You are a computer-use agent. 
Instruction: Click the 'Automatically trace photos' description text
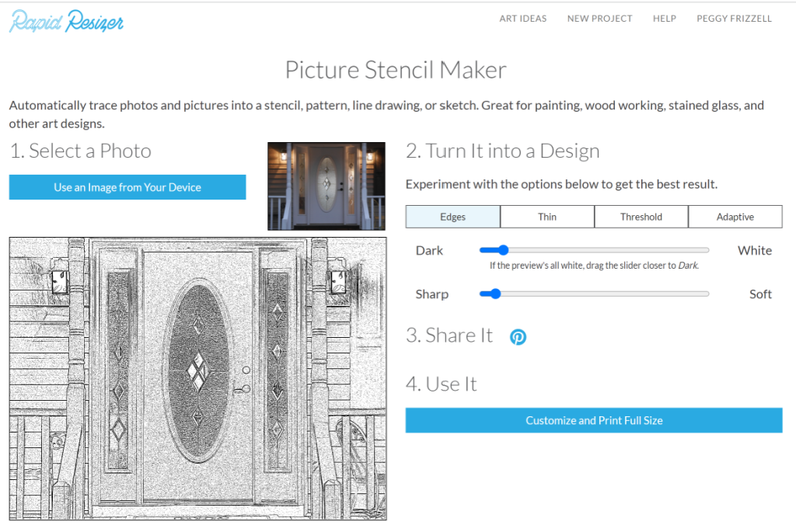point(387,114)
